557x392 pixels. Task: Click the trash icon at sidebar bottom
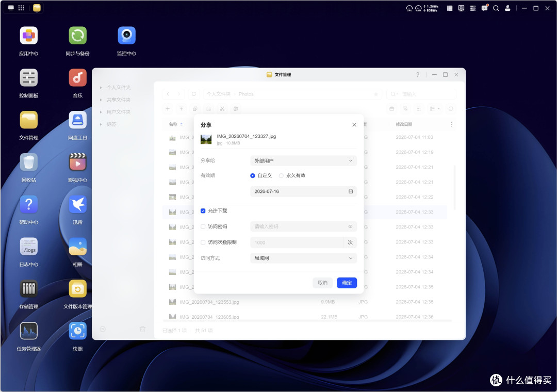pos(142,330)
